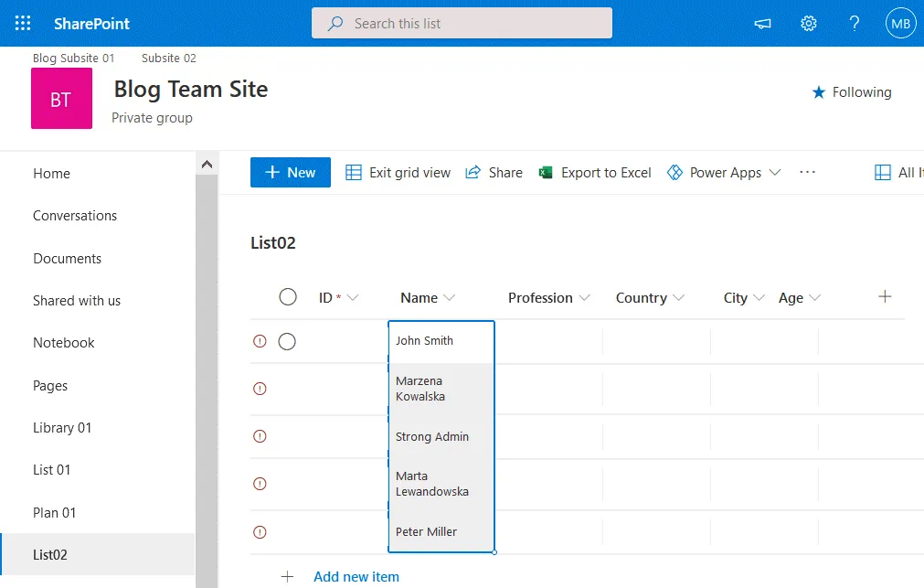
Task: Click the Help question mark icon
Action: click(x=855, y=24)
